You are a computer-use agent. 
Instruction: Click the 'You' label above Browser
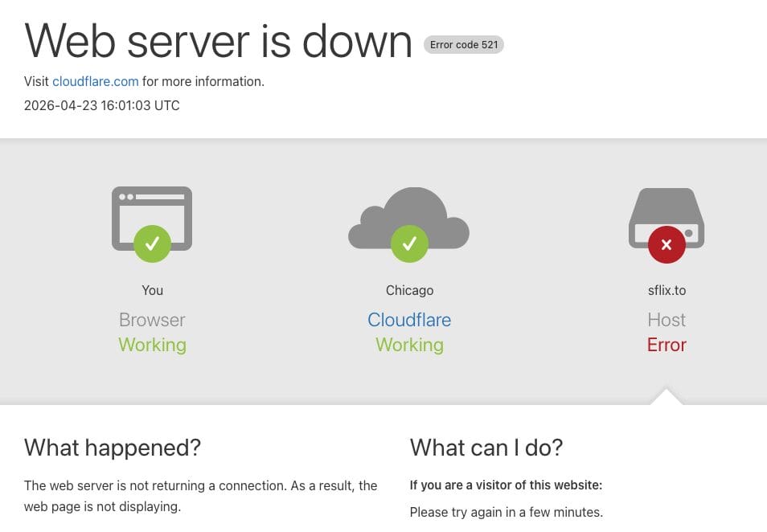pyautogui.click(x=152, y=290)
